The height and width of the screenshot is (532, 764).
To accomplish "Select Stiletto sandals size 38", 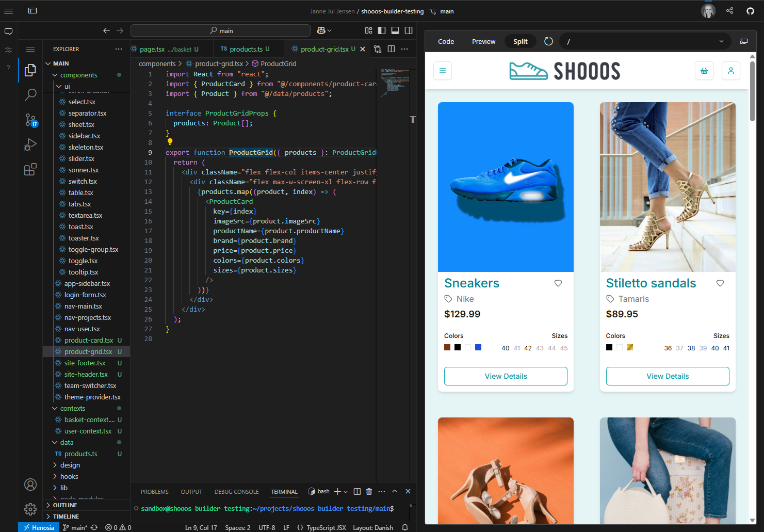I will [x=691, y=348].
